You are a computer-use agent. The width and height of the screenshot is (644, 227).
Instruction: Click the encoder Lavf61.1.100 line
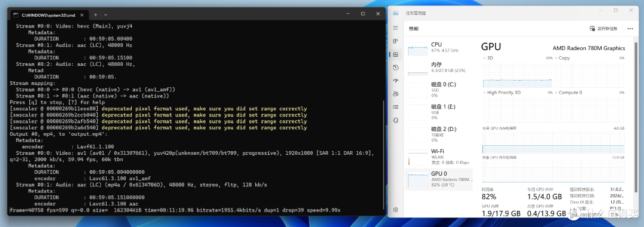(68, 147)
